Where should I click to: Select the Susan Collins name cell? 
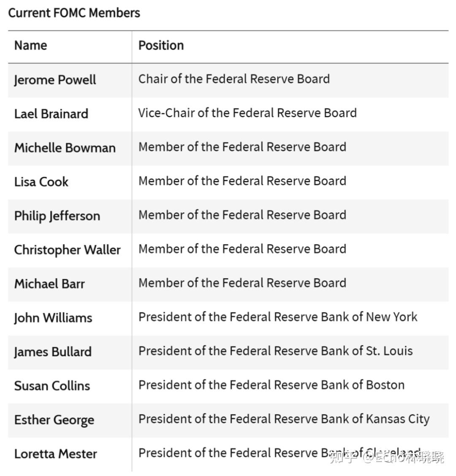click(52, 386)
